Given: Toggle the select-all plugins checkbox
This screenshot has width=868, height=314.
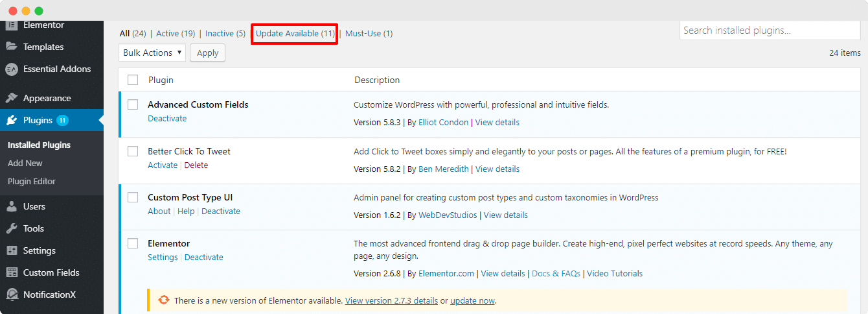Looking at the screenshot, I should click(133, 80).
